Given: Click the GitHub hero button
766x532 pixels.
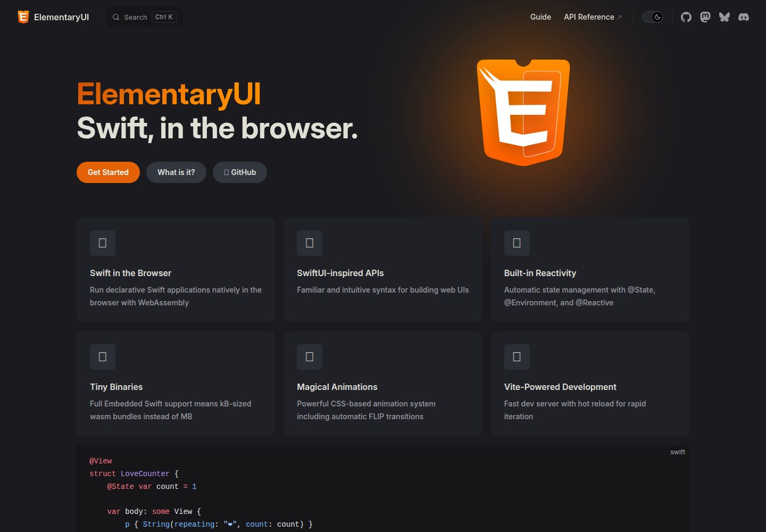Looking at the screenshot, I should point(240,172).
